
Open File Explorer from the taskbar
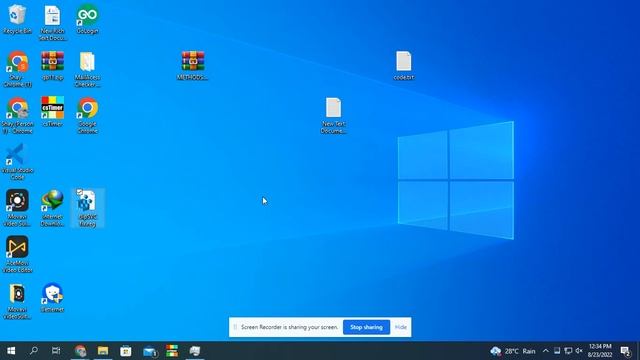(103, 351)
